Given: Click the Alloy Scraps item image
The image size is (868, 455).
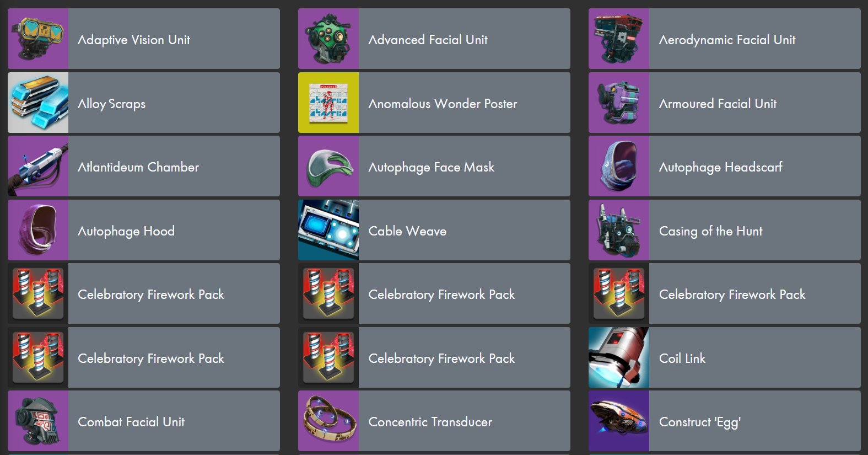Looking at the screenshot, I should (x=38, y=103).
